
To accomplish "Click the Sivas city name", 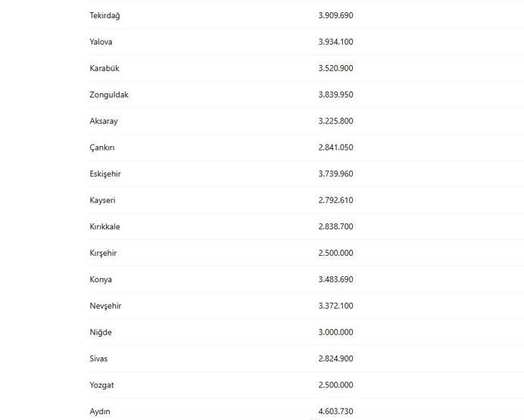I will pos(98,358).
